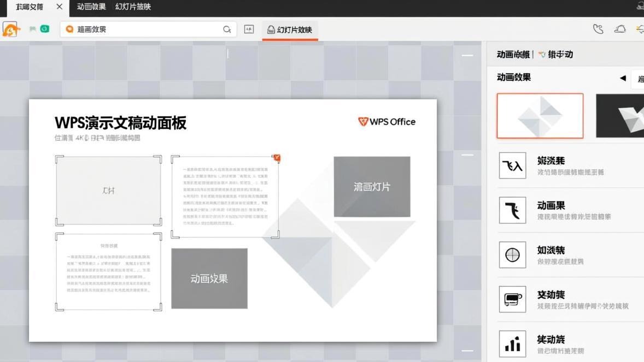This screenshot has width=644, height=362.
Task: Click the second tab with the green icon in panel header
Action: (x=555, y=54)
